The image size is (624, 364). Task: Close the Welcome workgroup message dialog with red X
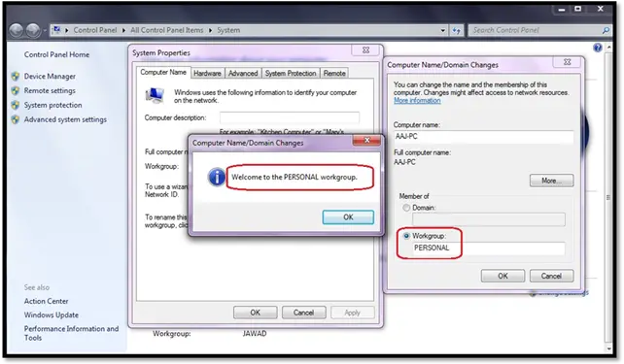click(x=366, y=141)
